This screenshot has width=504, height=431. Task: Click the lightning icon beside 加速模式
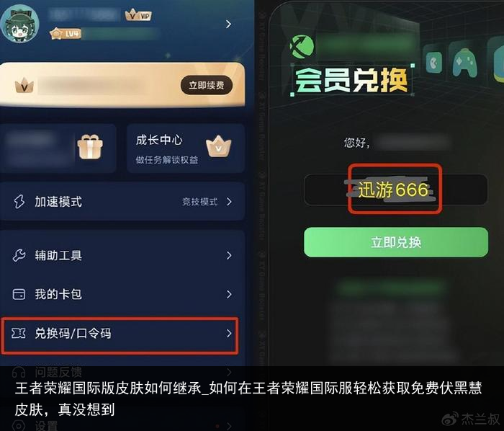(x=19, y=202)
